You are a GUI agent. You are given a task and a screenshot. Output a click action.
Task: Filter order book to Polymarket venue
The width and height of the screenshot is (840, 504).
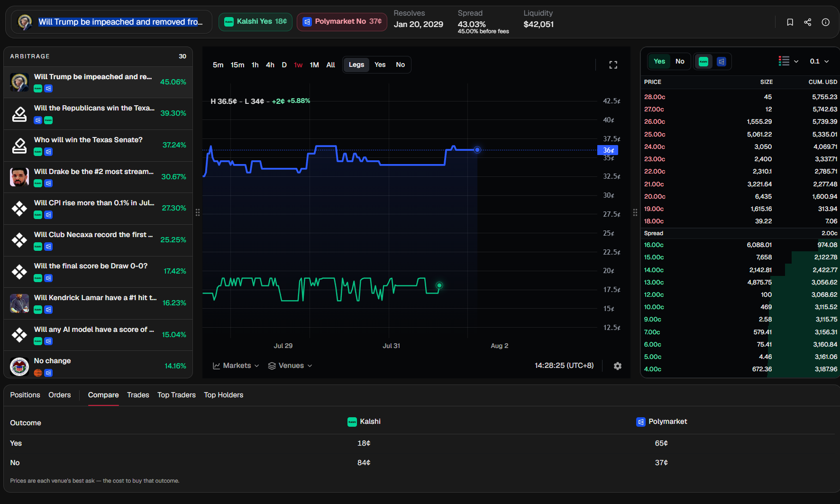coord(721,62)
